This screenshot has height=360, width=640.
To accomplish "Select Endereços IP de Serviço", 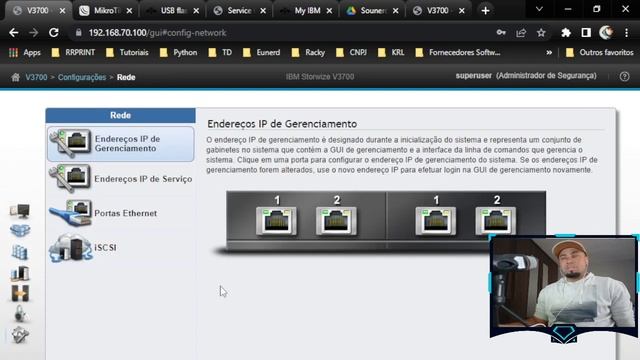I will pos(121,178).
